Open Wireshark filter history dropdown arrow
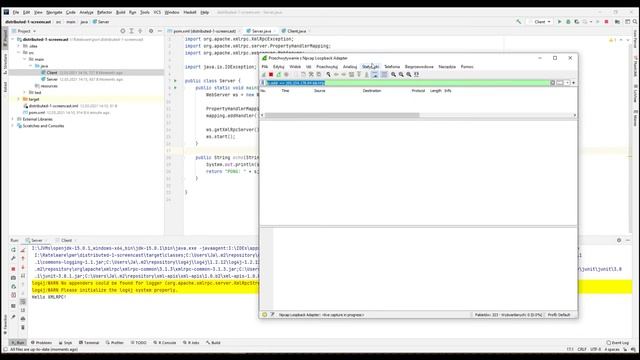This screenshot has width=640, height=360. (567, 83)
